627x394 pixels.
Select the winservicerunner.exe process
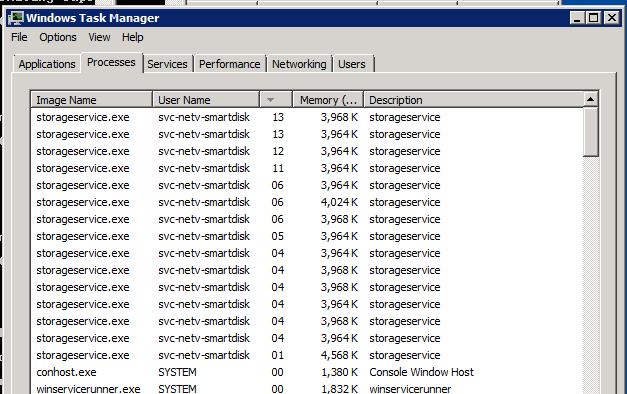pyautogui.click(x=307, y=388)
